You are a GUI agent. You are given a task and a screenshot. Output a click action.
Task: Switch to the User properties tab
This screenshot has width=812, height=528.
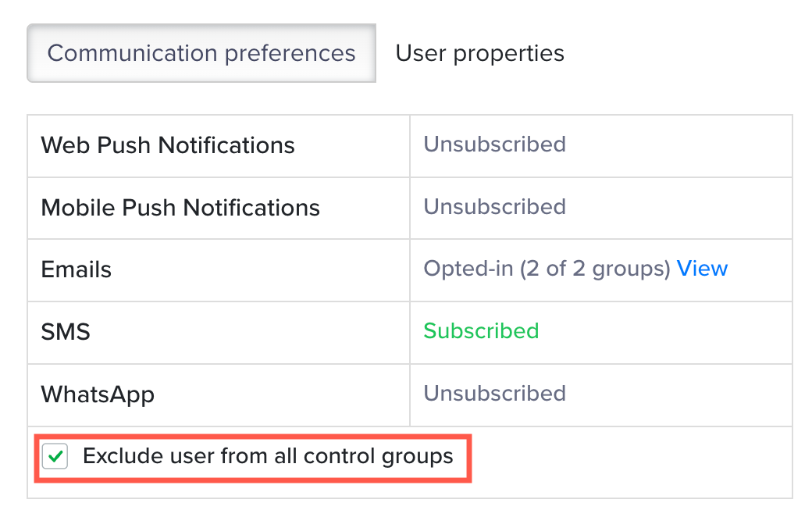point(479,53)
